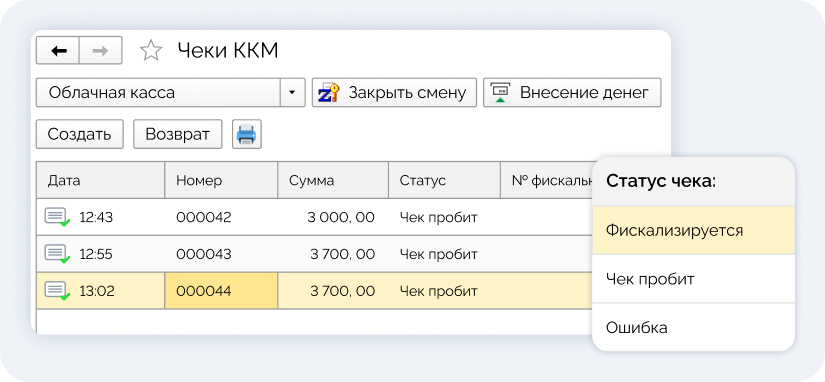This screenshot has height=382, width=825.
Task: Click the 12:43 time cell
Action: click(x=96, y=217)
